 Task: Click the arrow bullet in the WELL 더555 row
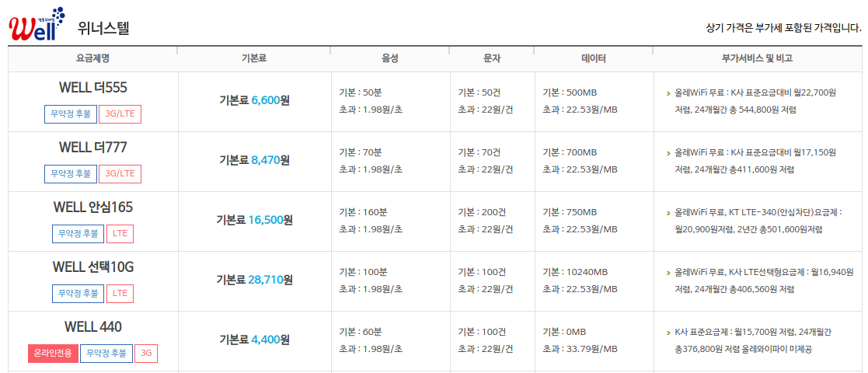pos(668,93)
